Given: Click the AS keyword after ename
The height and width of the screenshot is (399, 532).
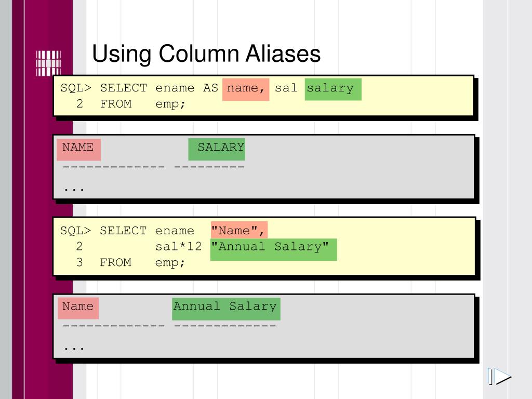Looking at the screenshot, I should pyautogui.click(x=210, y=88).
